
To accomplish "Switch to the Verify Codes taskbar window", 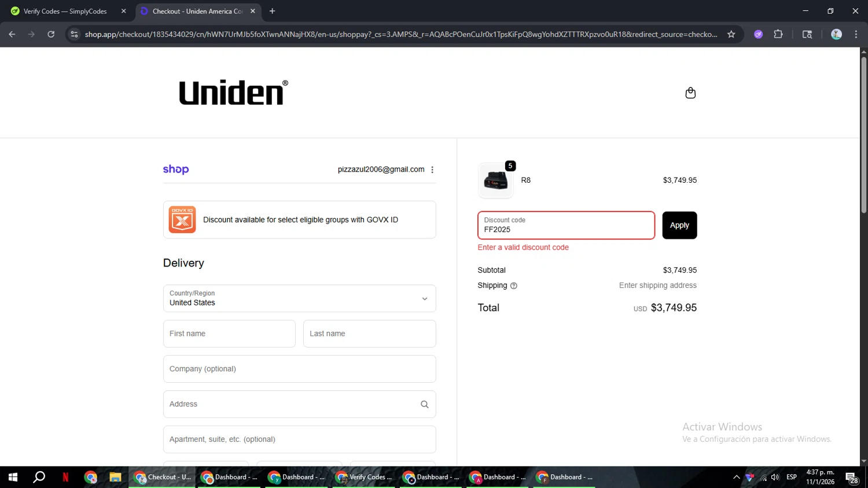I will pyautogui.click(x=365, y=477).
